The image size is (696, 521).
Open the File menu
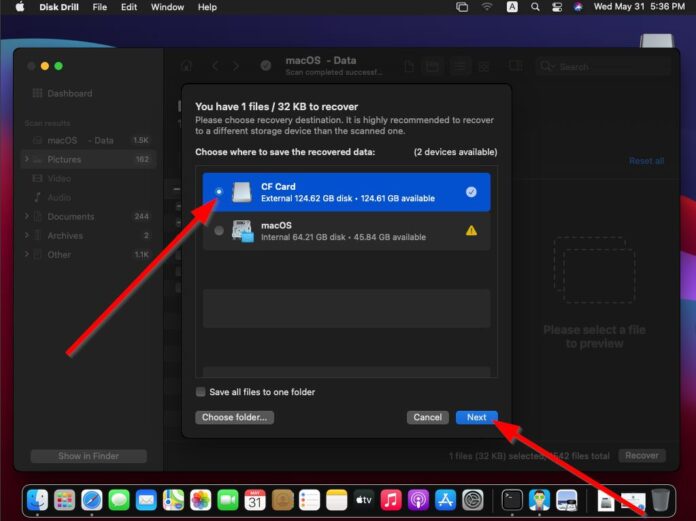pyautogui.click(x=100, y=7)
